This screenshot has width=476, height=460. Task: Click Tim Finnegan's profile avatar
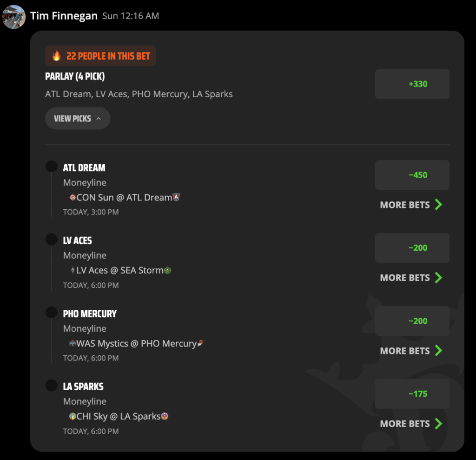13,17
